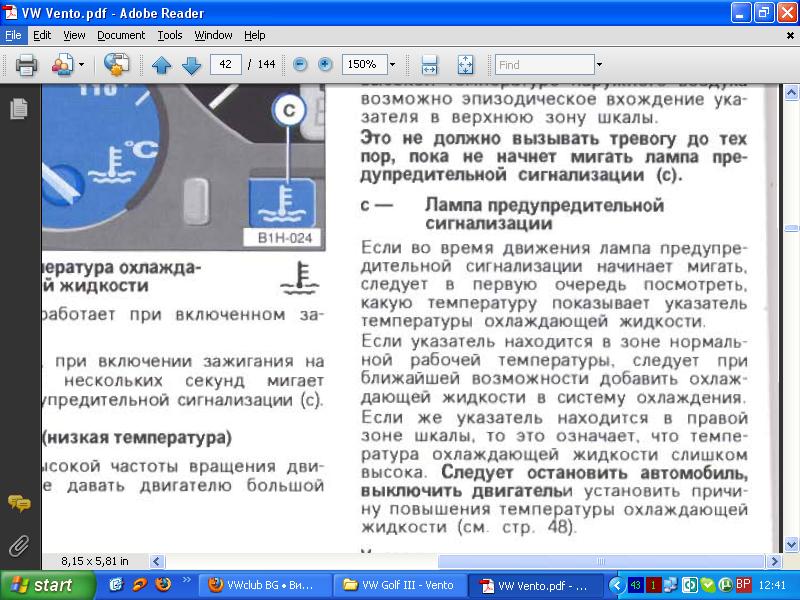This screenshot has height=600, width=800.
Task: Go to next page with down arrow
Action: pyautogui.click(x=191, y=65)
